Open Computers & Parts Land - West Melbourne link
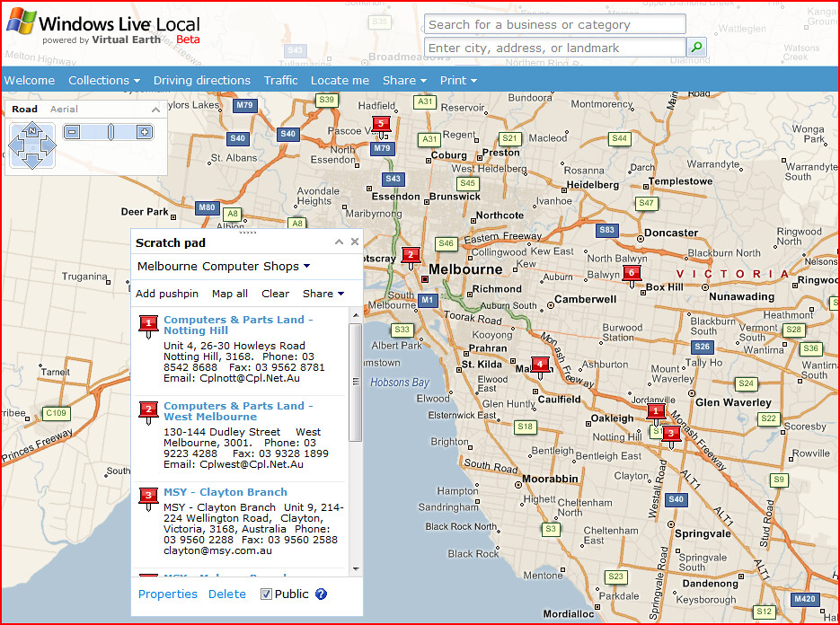This screenshot has width=840, height=625. click(238, 411)
